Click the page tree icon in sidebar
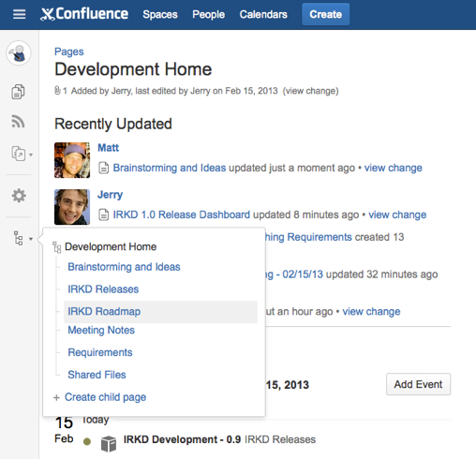The image size is (476, 459). click(x=19, y=238)
